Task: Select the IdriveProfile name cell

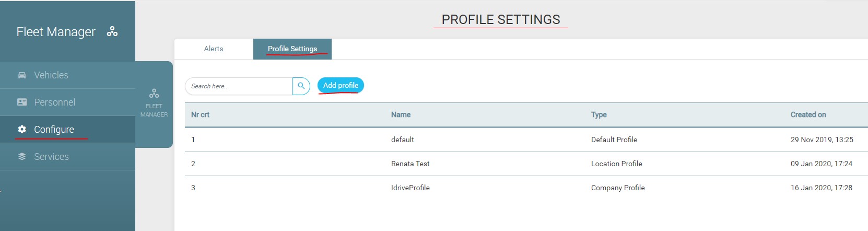Action: click(x=410, y=188)
